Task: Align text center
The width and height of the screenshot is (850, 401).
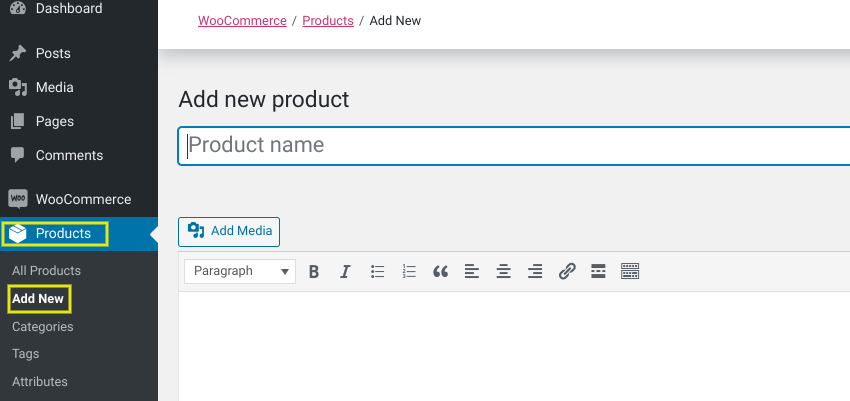Action: (x=504, y=271)
